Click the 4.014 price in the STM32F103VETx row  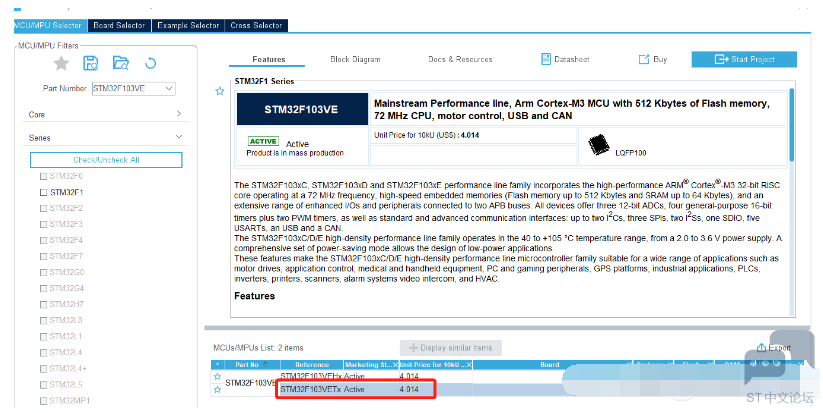[409, 389]
